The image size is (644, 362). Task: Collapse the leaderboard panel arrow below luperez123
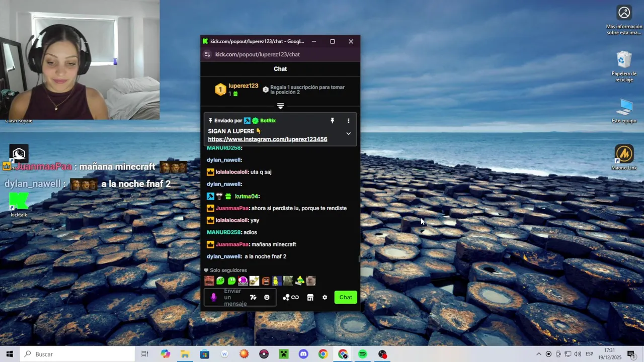(x=280, y=106)
